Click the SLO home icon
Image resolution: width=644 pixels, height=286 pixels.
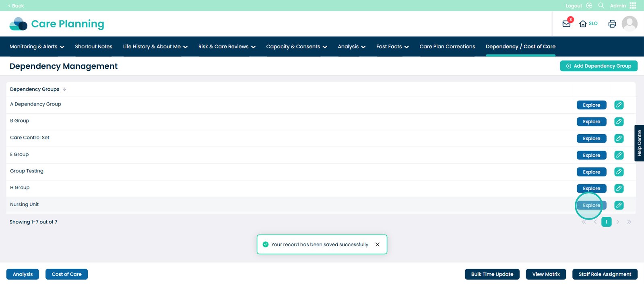click(x=583, y=24)
